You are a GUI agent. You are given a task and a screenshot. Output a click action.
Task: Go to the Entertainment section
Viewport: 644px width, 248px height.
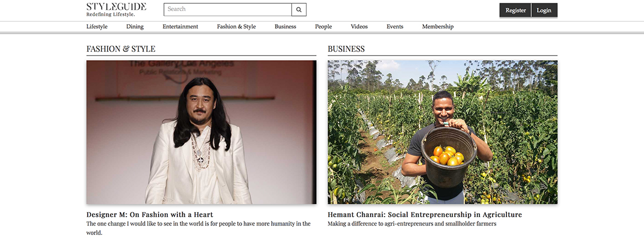tap(181, 27)
